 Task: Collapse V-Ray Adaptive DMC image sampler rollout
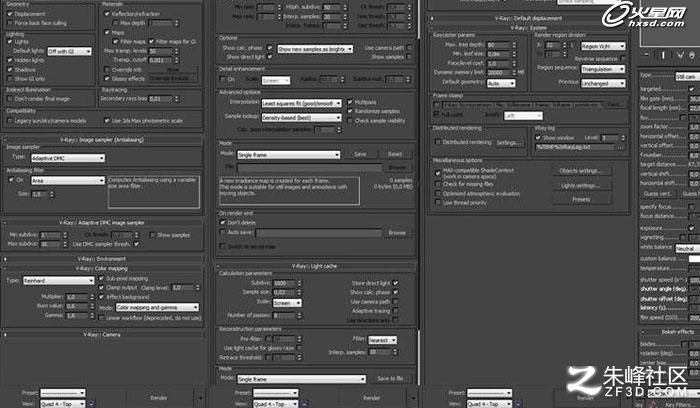click(x=102, y=222)
